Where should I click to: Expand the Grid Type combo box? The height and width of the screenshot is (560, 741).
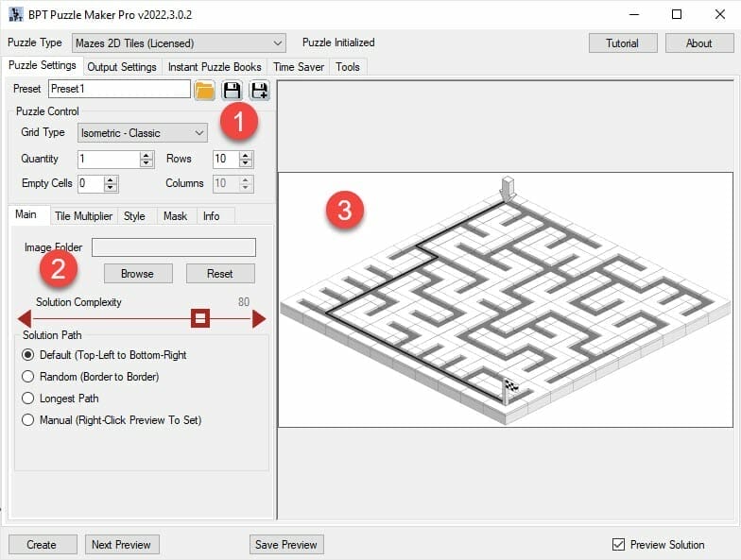point(142,133)
